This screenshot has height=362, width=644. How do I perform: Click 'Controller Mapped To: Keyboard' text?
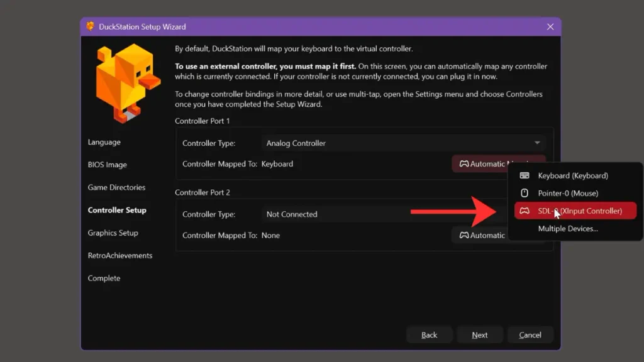238,164
